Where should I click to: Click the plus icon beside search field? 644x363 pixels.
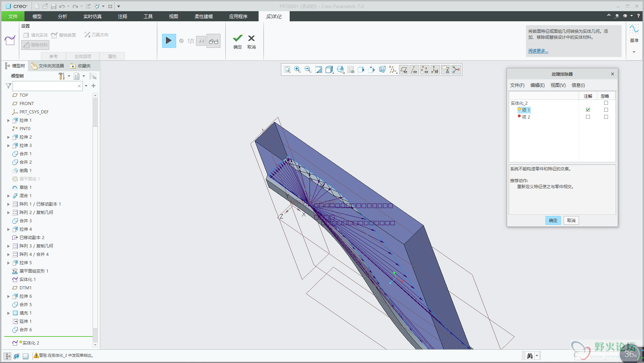click(93, 86)
